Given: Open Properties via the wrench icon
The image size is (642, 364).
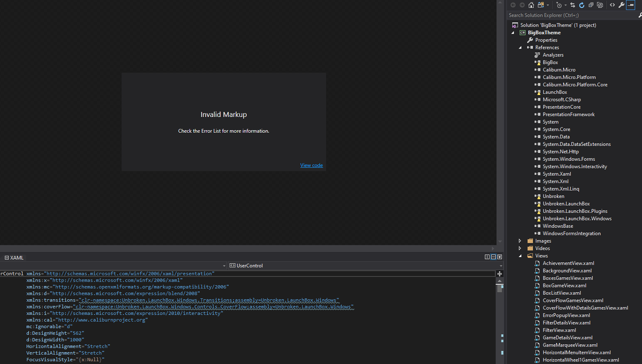Looking at the screenshot, I should pos(621,5).
